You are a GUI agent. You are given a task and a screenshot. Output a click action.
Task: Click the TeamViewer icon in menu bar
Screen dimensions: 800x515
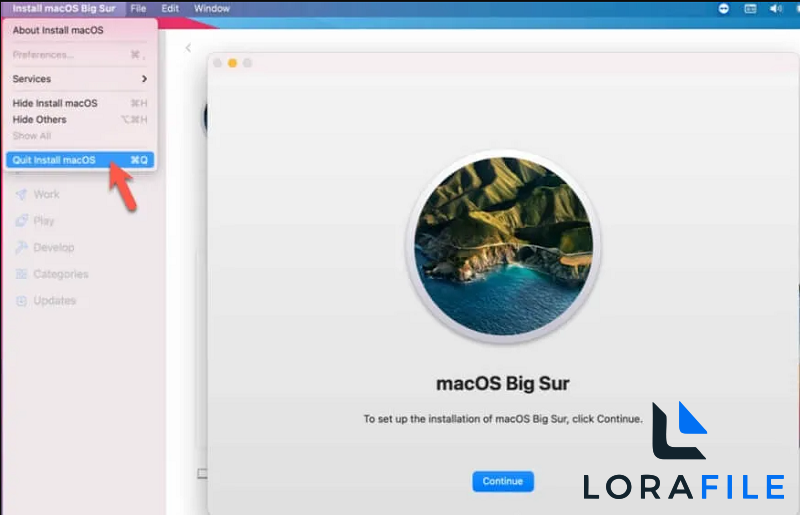click(723, 9)
